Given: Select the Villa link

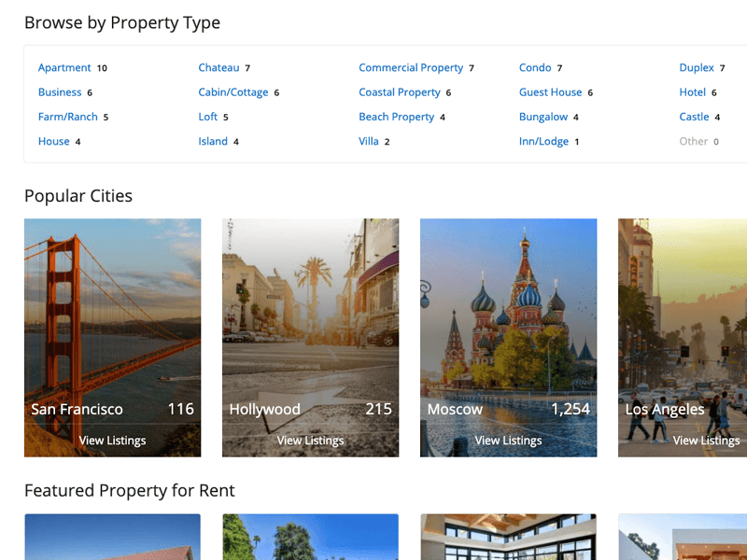Looking at the screenshot, I should (x=369, y=142).
